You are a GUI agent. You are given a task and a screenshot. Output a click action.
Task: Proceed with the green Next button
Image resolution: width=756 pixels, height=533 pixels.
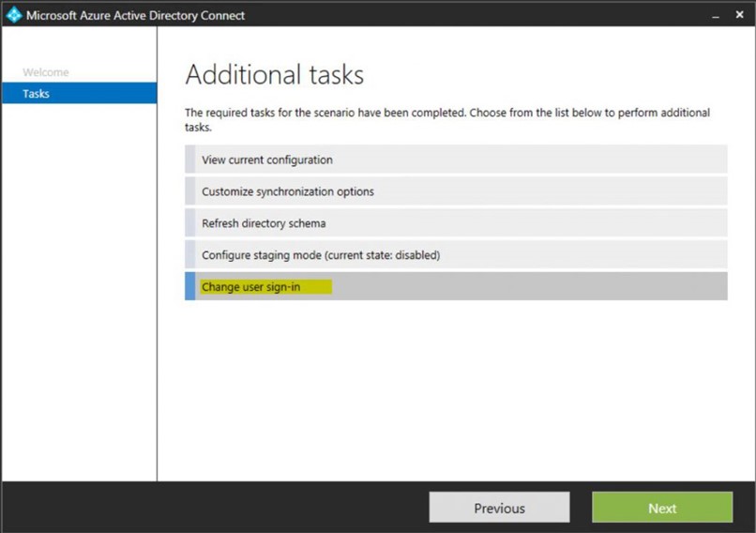(x=662, y=508)
